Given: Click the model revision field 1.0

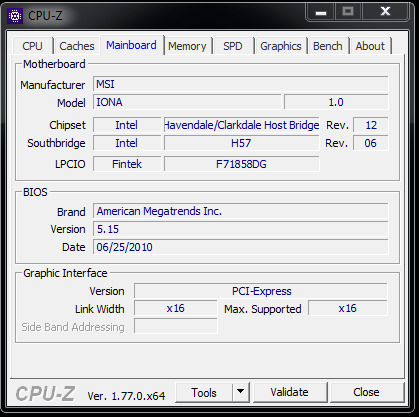Looking at the screenshot, I should 336,102.
